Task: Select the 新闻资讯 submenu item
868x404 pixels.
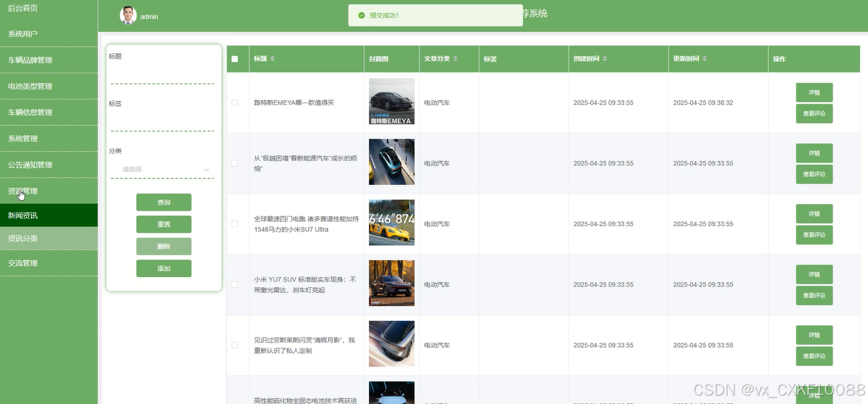Action: point(49,215)
